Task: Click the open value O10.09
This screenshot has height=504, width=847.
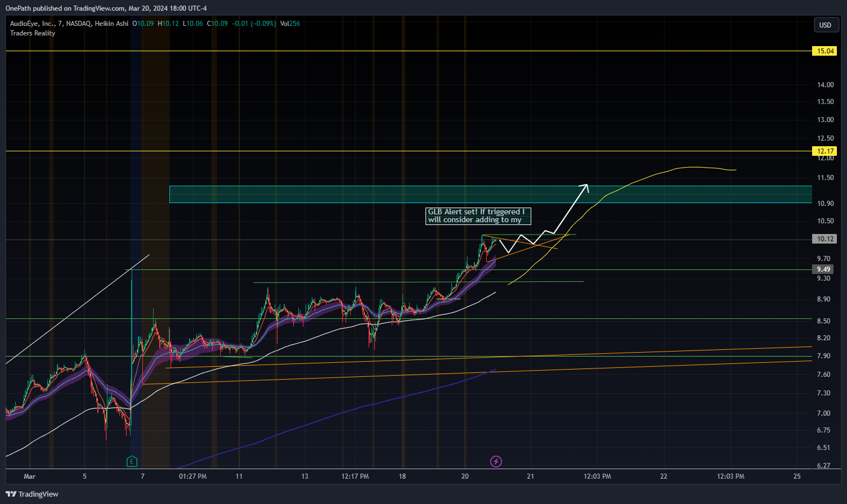Action: 143,24
